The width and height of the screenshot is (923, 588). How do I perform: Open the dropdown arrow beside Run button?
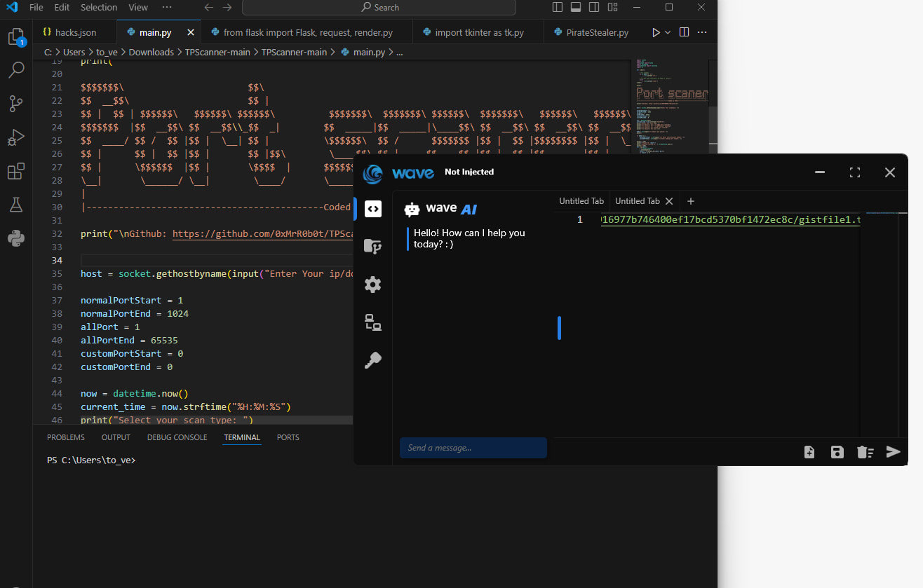click(x=668, y=33)
